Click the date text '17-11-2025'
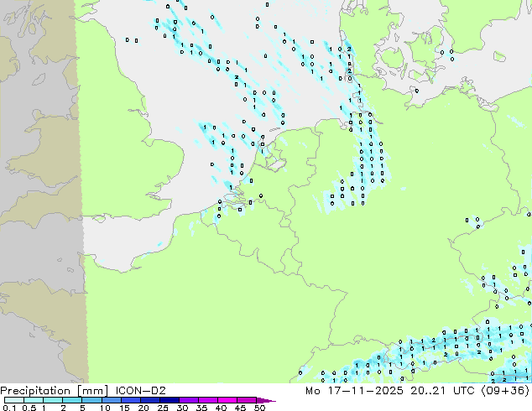The width and height of the screenshot is (532, 411). coord(365,391)
